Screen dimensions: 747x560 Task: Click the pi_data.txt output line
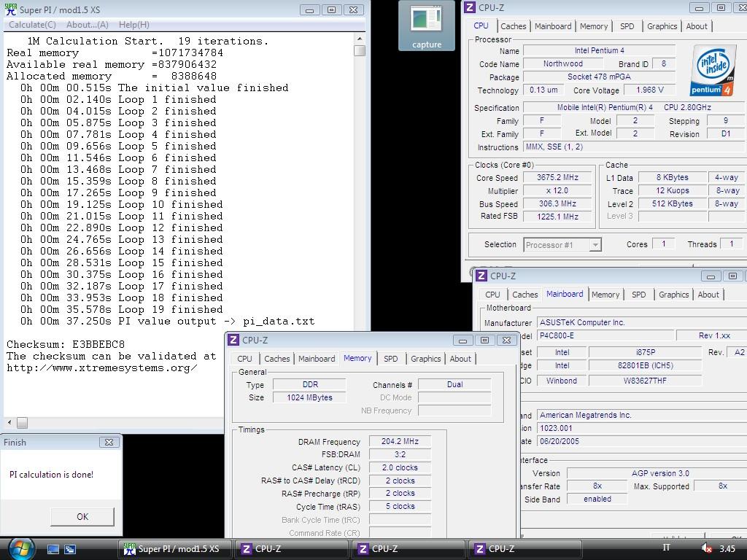pos(167,322)
